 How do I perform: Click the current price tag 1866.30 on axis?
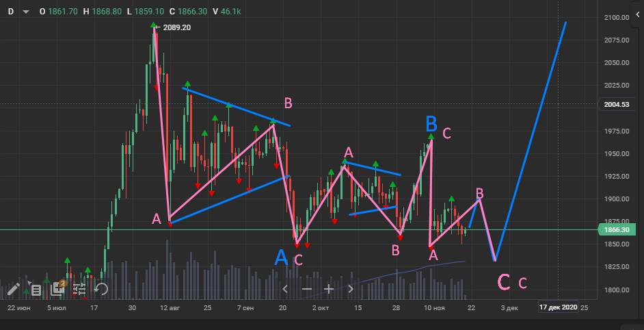(617, 229)
